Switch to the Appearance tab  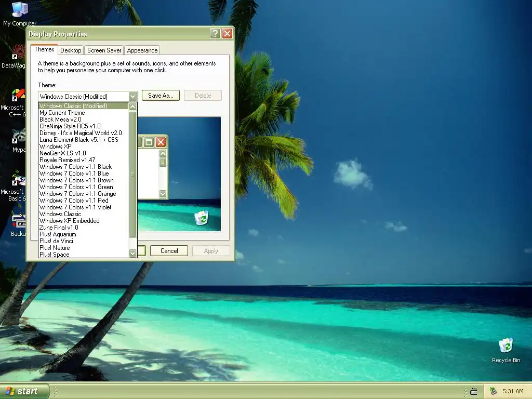[x=142, y=50]
